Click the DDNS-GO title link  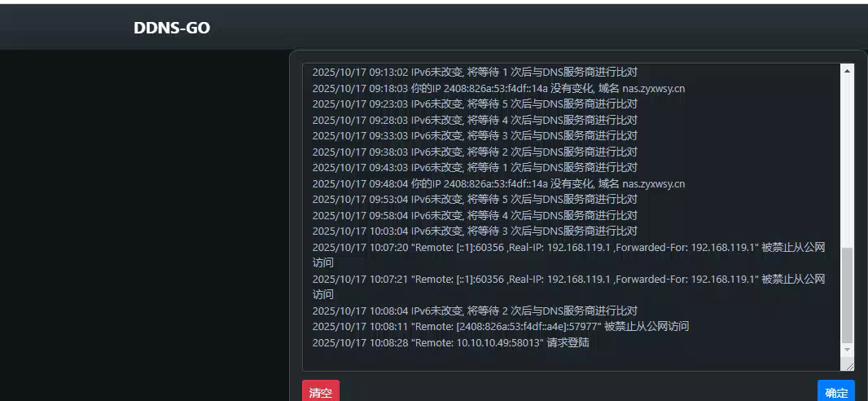172,28
